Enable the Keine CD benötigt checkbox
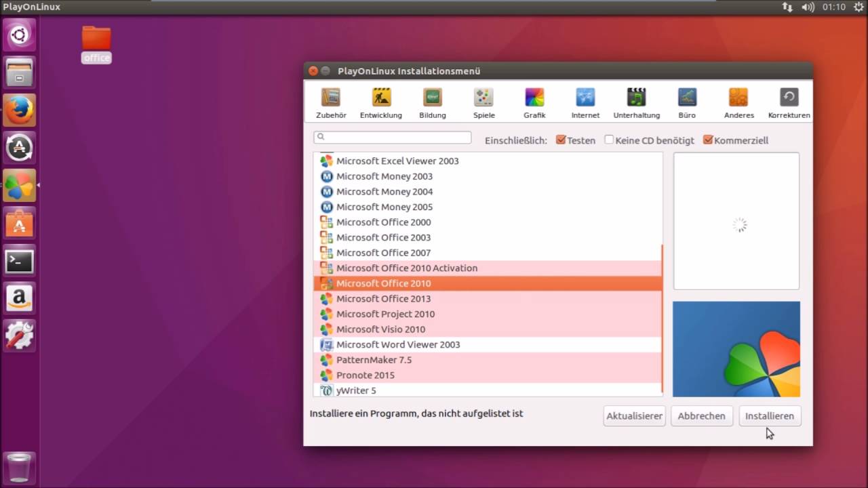This screenshot has height=488, width=868. [x=608, y=140]
